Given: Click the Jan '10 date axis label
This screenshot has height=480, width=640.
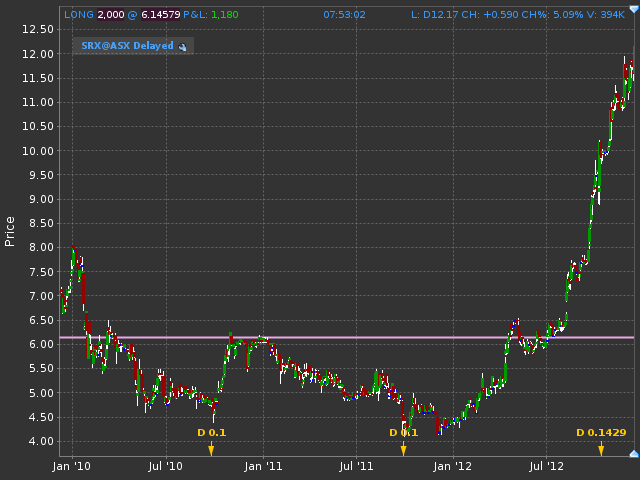Looking at the screenshot, I should [72, 466].
